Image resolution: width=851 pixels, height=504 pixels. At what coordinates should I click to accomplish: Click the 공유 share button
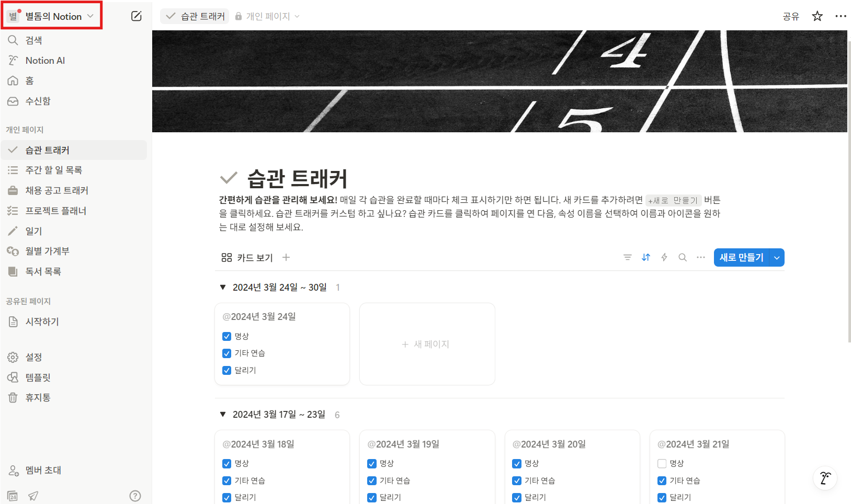coord(790,16)
